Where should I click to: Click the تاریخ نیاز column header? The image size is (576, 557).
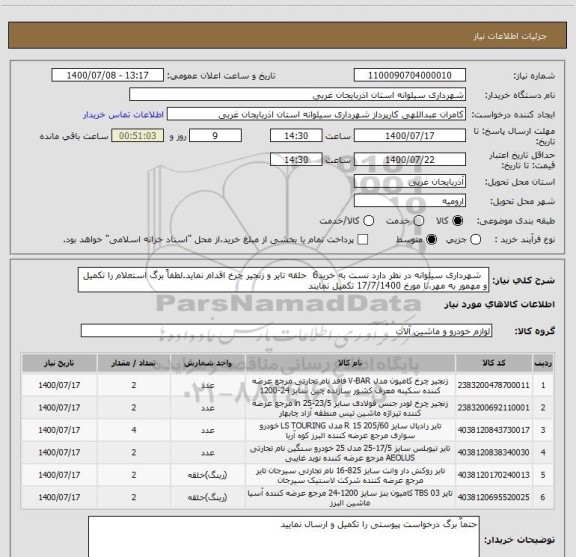[x=59, y=363]
